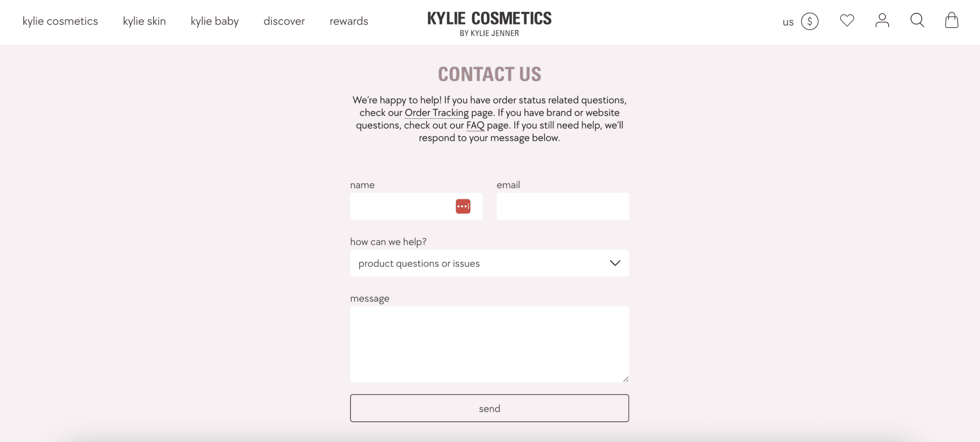Expand the 'how can we help?' dropdown
The height and width of the screenshot is (442, 980).
click(489, 263)
